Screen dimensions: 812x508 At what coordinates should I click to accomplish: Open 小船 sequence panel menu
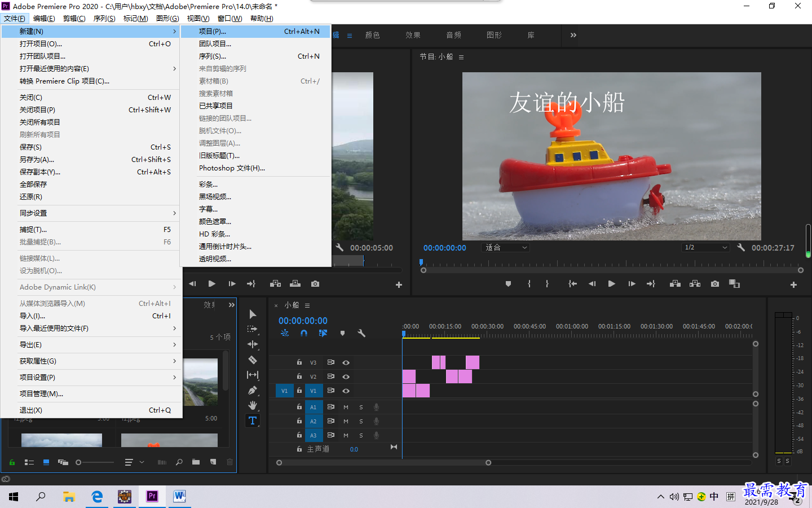pos(307,305)
